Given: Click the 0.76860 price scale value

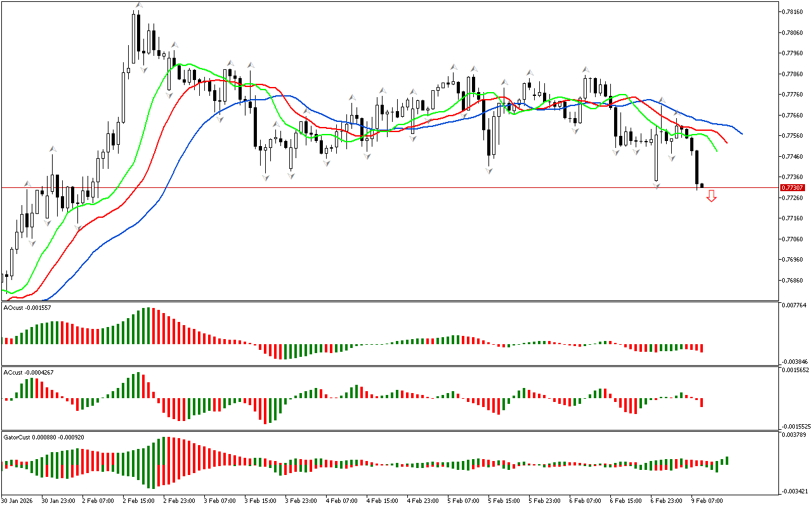Looking at the screenshot, I should tap(794, 280).
